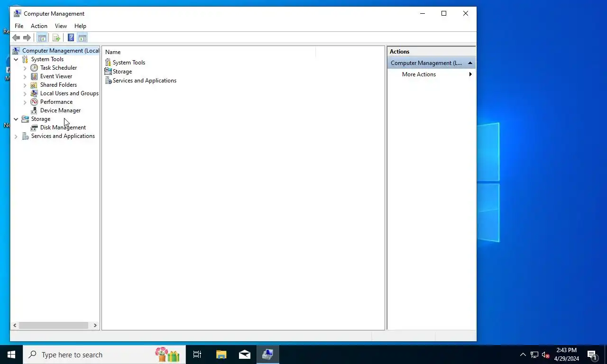Toggle Show/Hide Action Pane toolbar icon

pyautogui.click(x=82, y=38)
